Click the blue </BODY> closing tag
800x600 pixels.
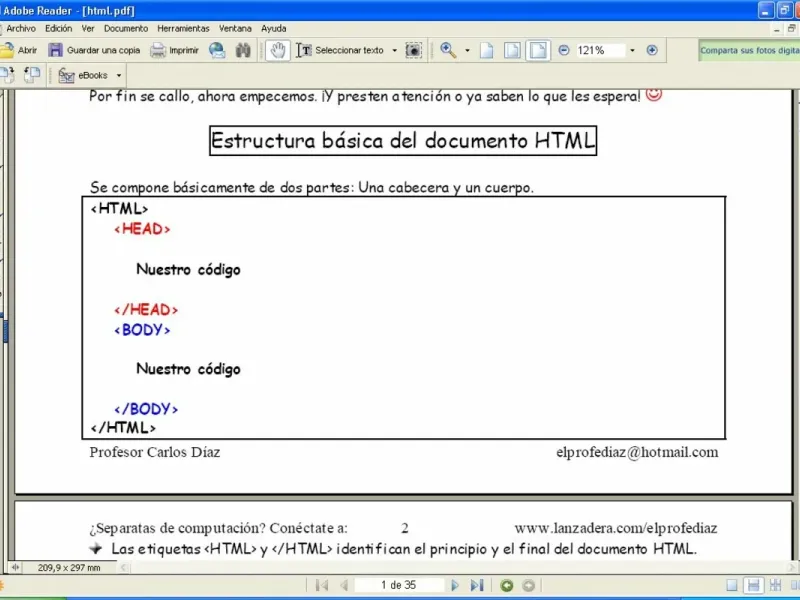coord(146,409)
